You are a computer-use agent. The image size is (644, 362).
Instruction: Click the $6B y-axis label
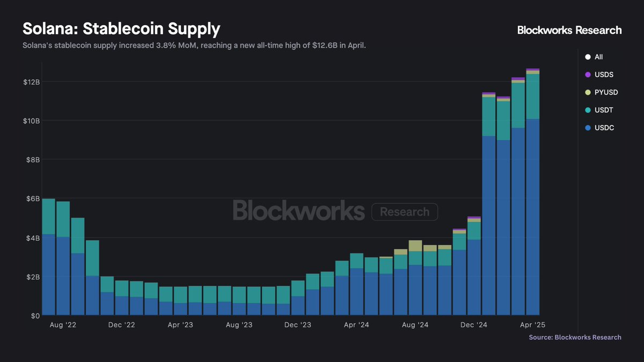pyautogui.click(x=32, y=198)
